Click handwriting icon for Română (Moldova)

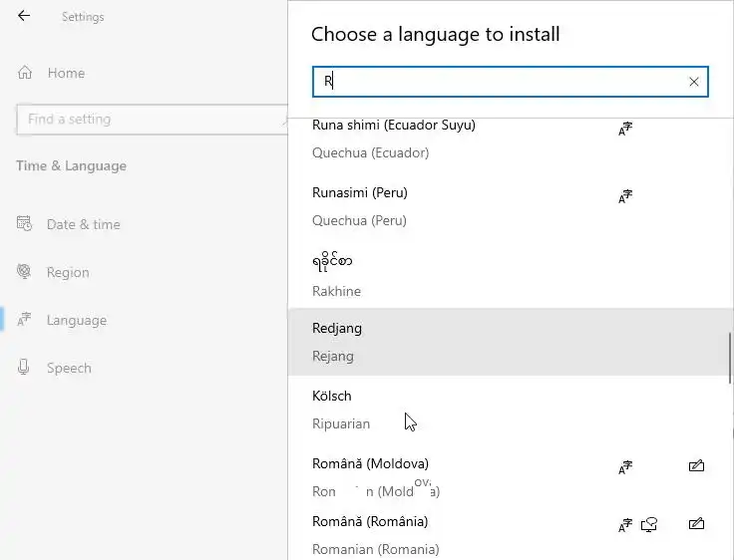point(696,465)
